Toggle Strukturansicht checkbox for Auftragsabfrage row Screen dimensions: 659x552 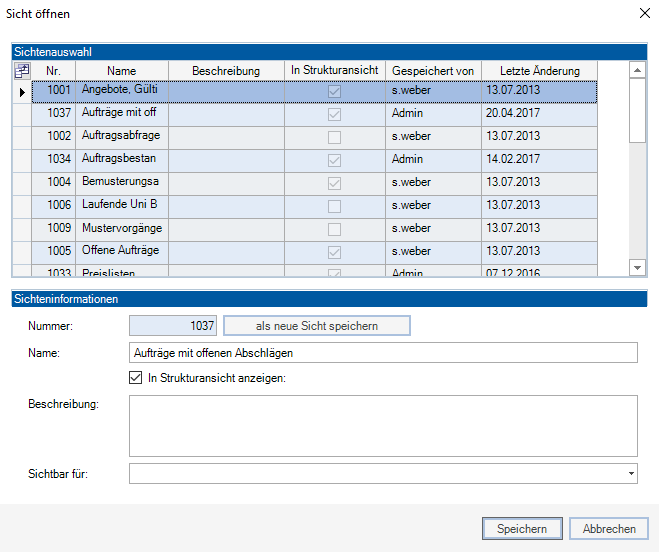334,136
